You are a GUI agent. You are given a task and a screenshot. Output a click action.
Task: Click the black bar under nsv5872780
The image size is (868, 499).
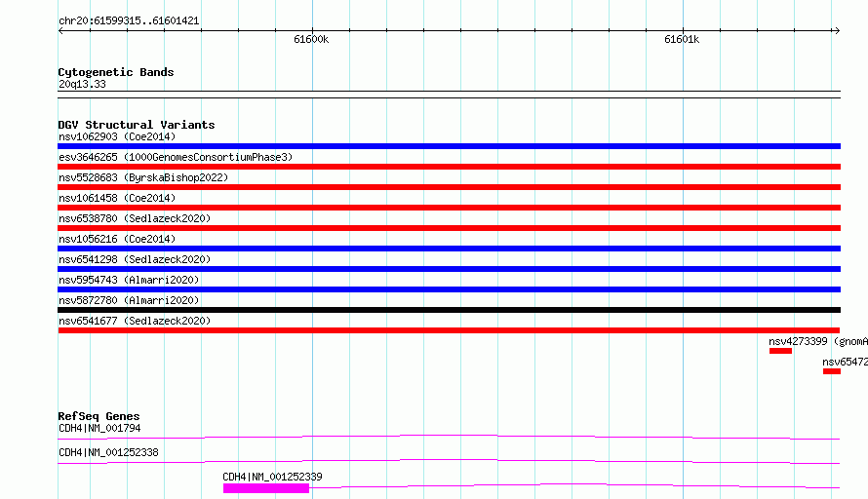coord(449,310)
